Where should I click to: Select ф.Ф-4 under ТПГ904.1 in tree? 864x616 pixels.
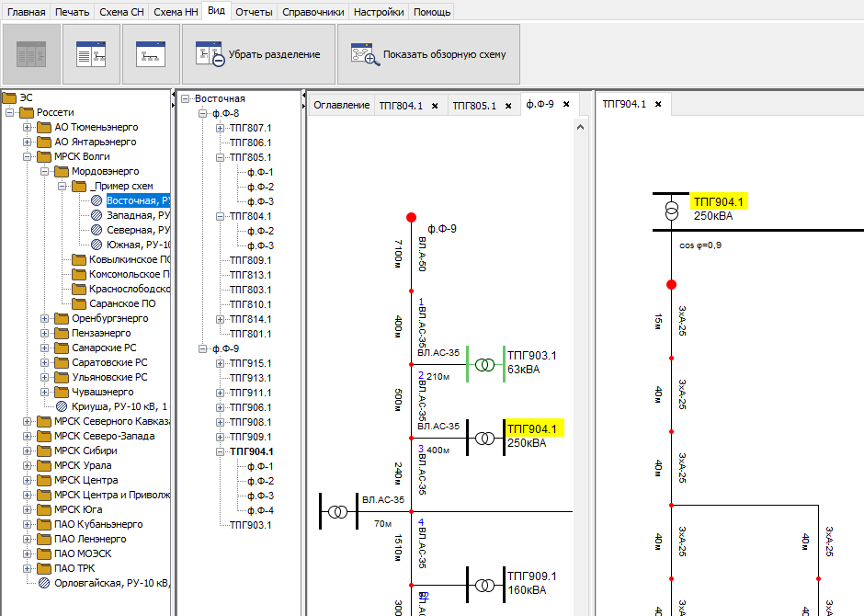(x=261, y=510)
